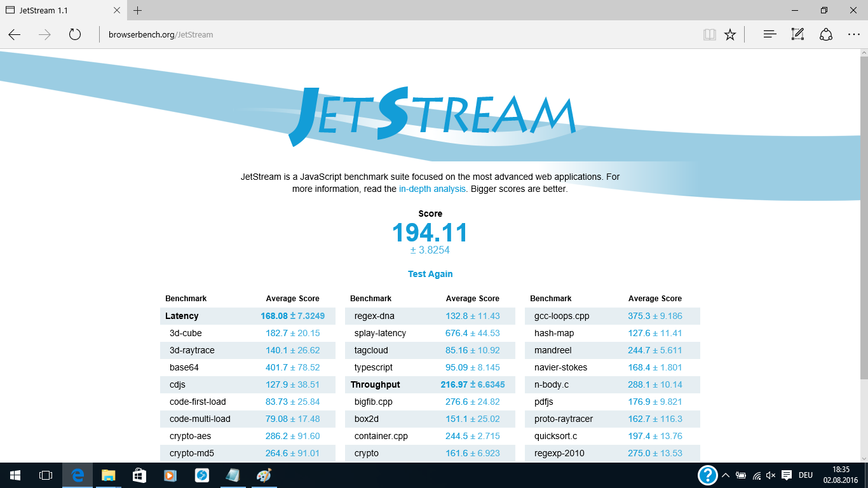Expand hidden system tray icons
This screenshot has height=488, width=868.
click(725, 475)
